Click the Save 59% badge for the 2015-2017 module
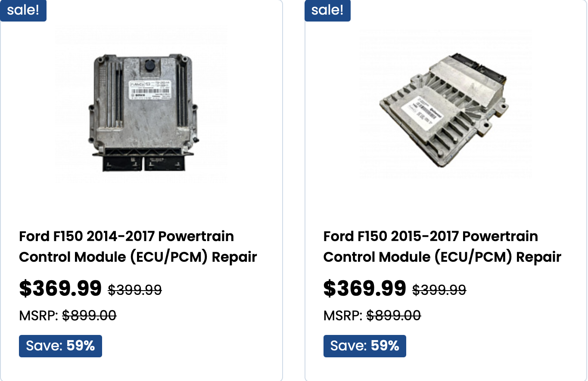This screenshot has width=588, height=381. tap(364, 346)
